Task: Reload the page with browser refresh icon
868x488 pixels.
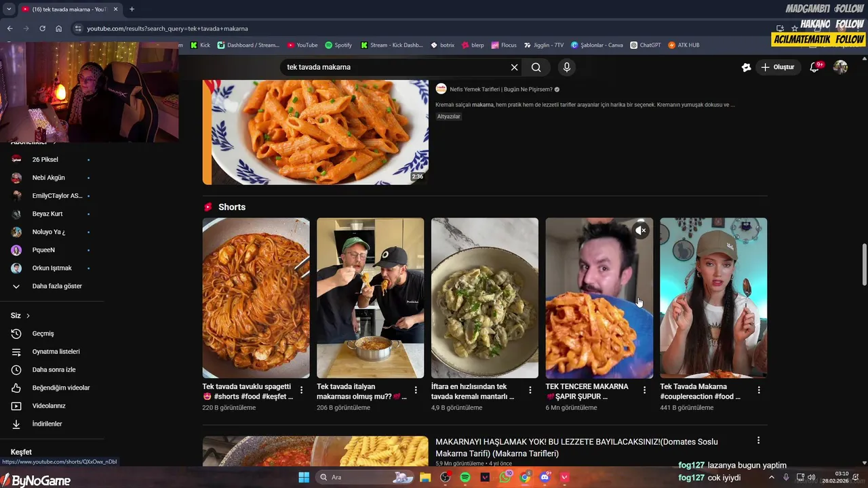Action: [42, 28]
